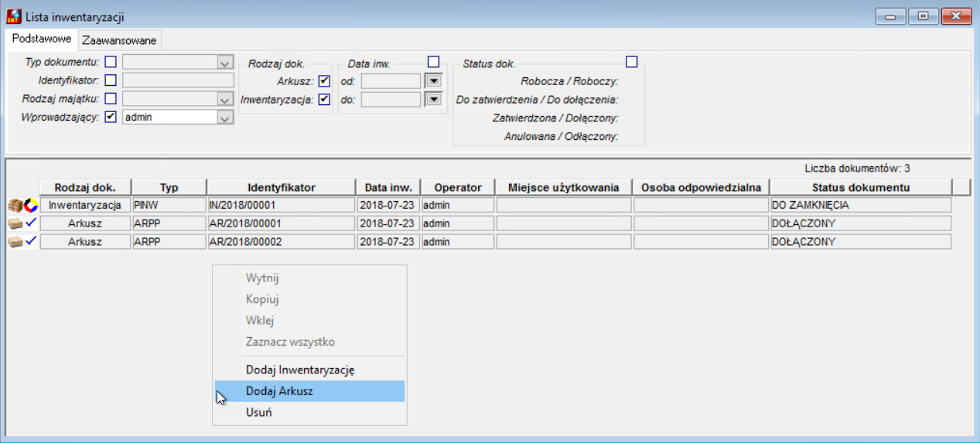Open the 'od' date picker dropdown
Viewport: 980px width, 443px height.
(433, 80)
